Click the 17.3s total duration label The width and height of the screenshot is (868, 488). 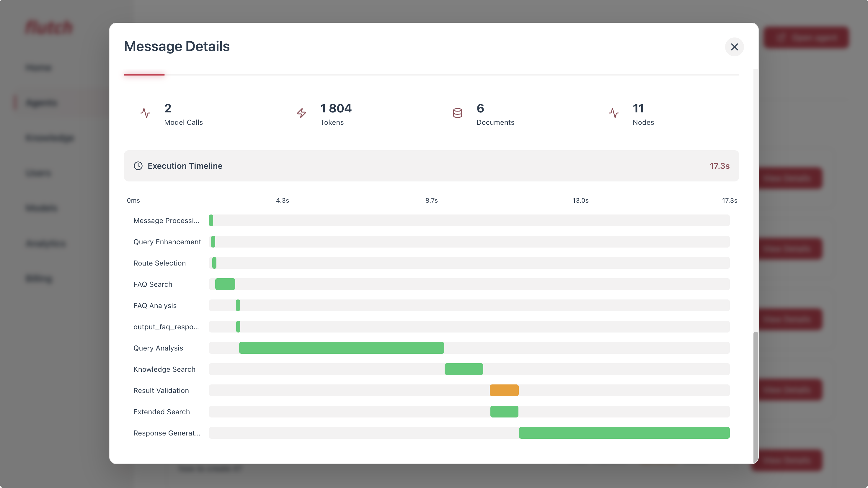coord(719,166)
